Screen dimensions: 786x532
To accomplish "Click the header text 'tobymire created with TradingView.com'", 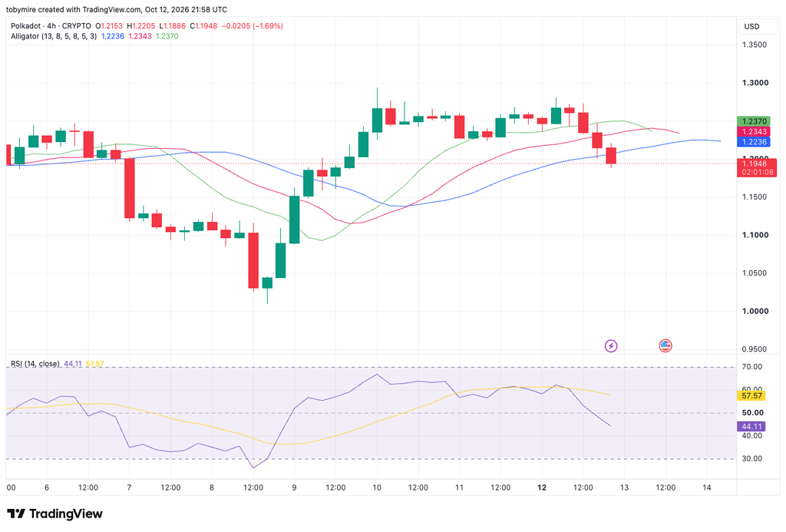I will point(74,9).
